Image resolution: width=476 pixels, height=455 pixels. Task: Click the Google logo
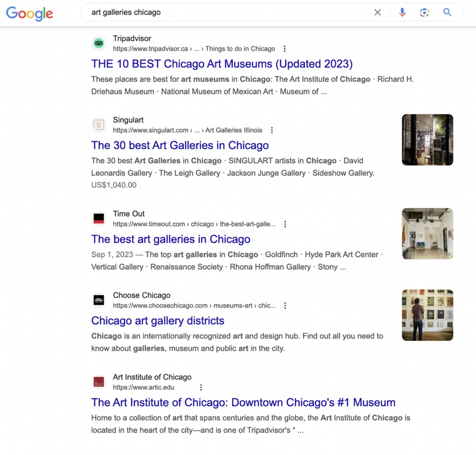(x=29, y=13)
